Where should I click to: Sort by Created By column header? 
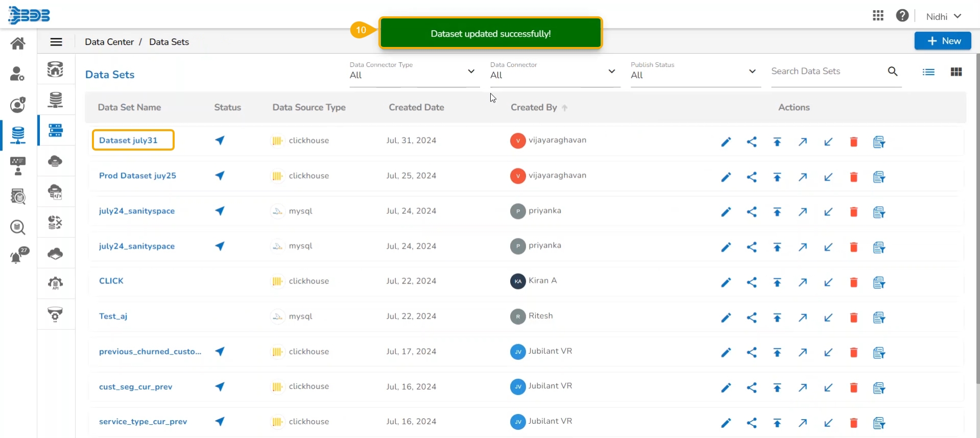point(534,107)
